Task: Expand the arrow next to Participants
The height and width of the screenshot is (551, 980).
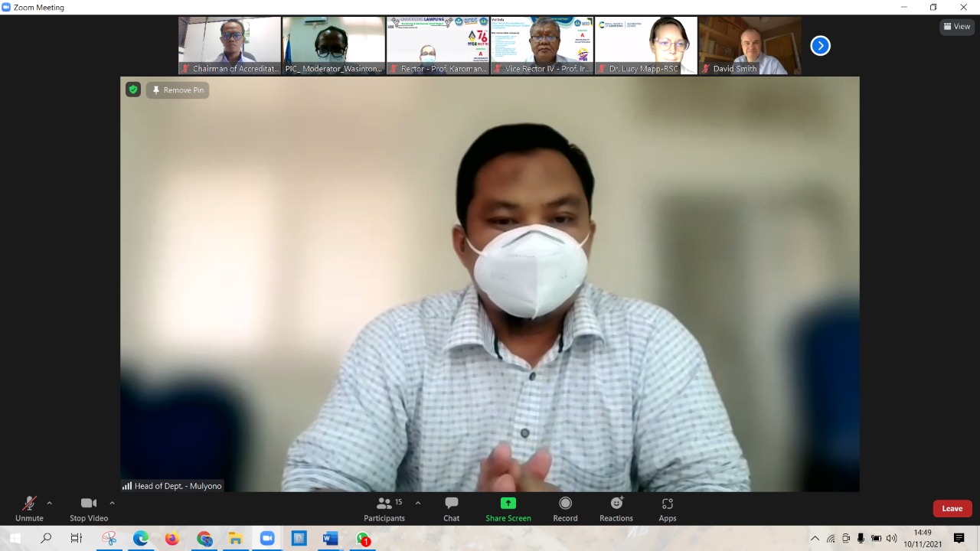Action: pyautogui.click(x=417, y=503)
